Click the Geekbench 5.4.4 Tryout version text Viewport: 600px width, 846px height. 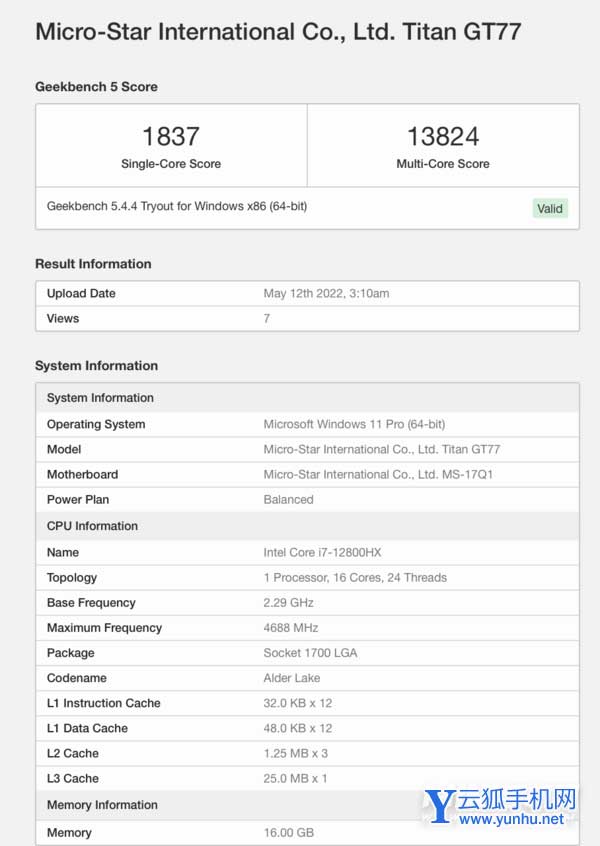177,206
